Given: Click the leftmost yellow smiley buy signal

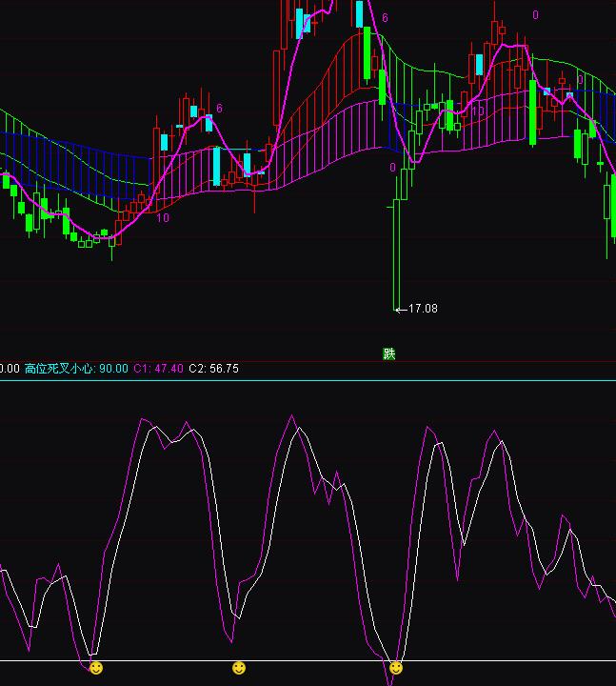Looking at the screenshot, I should (96, 669).
